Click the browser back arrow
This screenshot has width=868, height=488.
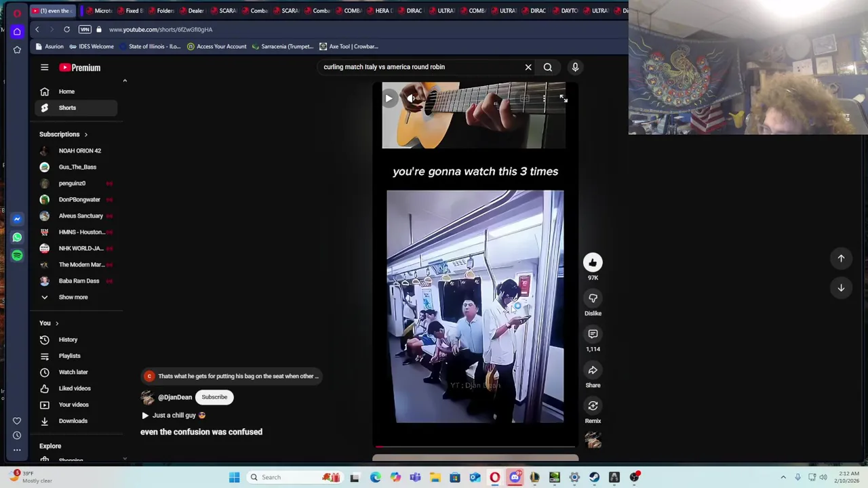coord(37,29)
